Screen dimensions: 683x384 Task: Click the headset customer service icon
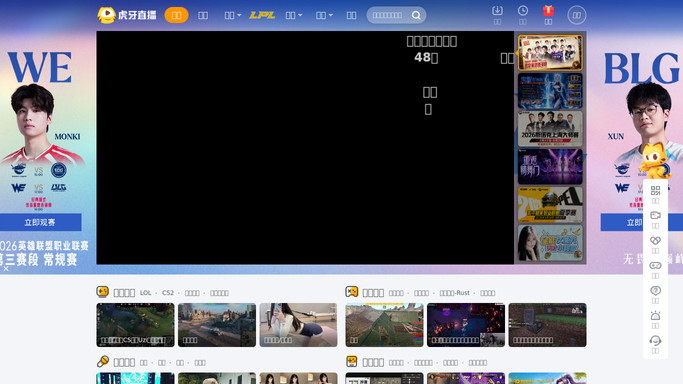coord(655,340)
